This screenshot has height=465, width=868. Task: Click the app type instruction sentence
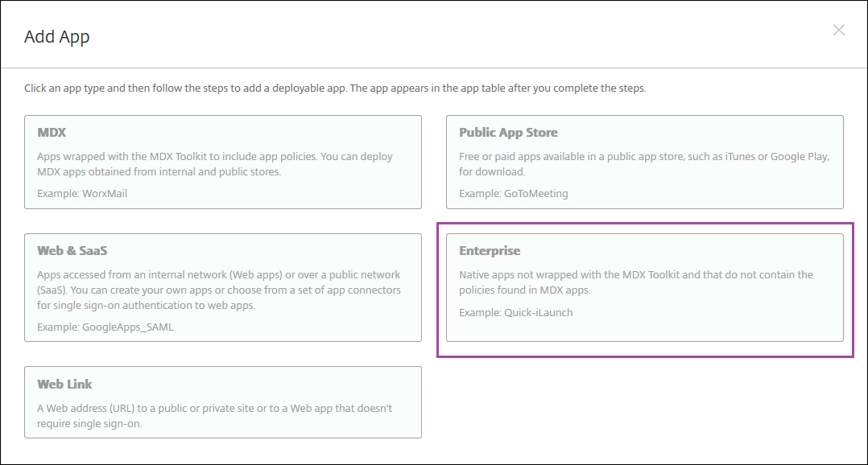335,88
